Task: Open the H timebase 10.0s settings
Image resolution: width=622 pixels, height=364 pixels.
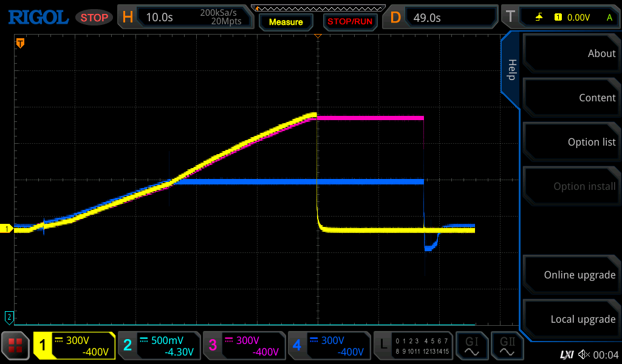Action: point(185,17)
